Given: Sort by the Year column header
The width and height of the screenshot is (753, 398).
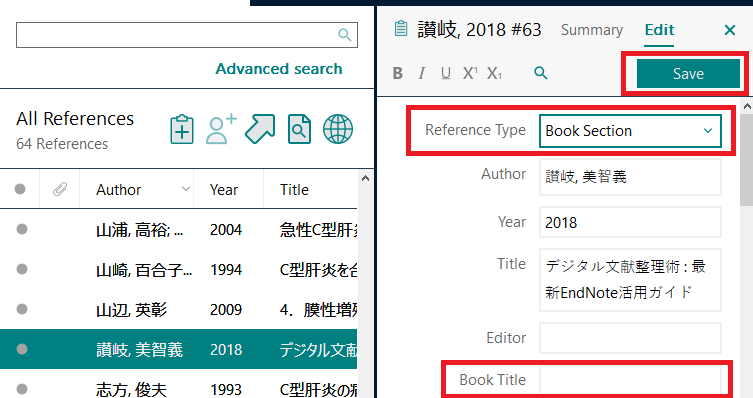Looking at the screenshot, I should click(224, 190).
